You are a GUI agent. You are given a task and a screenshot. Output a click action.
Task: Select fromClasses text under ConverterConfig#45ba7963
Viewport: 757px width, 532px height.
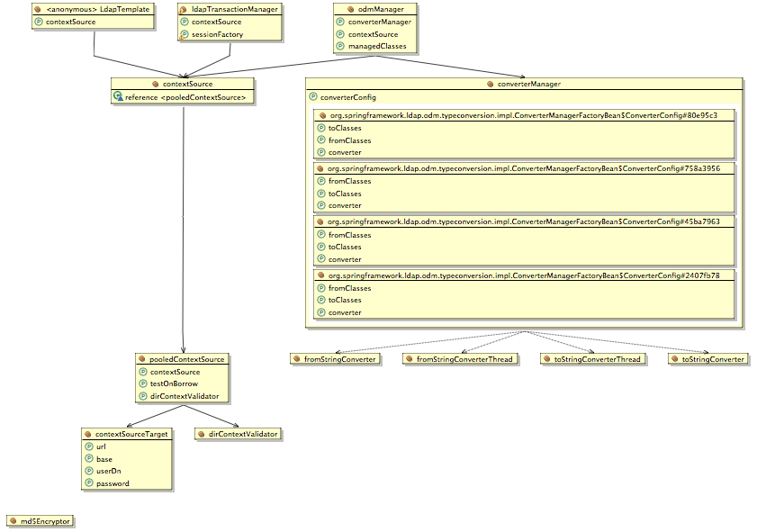(350, 235)
